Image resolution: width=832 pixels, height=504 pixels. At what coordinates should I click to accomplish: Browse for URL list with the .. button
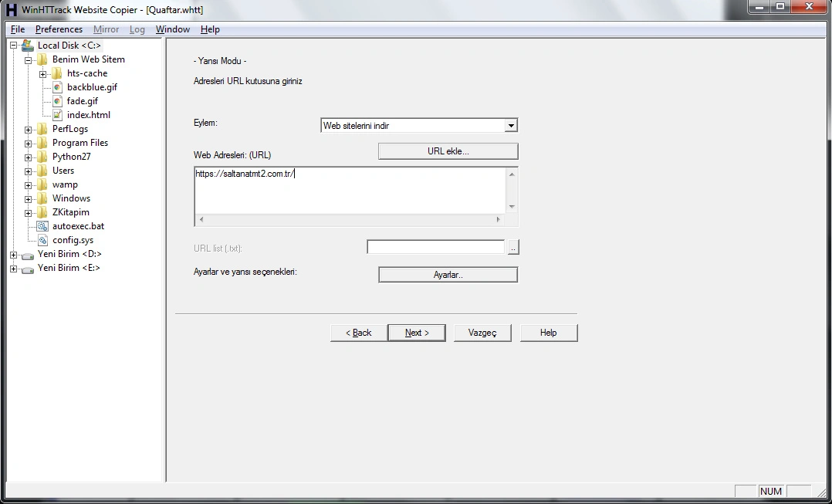pyautogui.click(x=513, y=247)
